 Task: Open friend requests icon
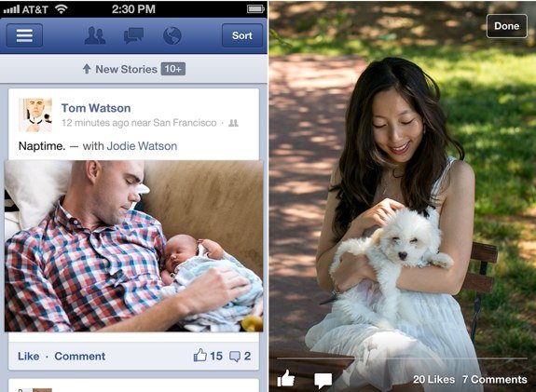[95, 35]
